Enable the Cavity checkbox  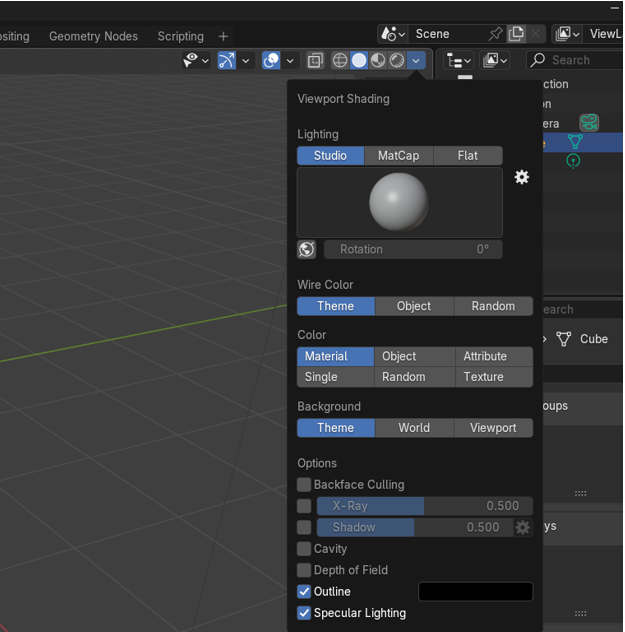click(x=304, y=549)
